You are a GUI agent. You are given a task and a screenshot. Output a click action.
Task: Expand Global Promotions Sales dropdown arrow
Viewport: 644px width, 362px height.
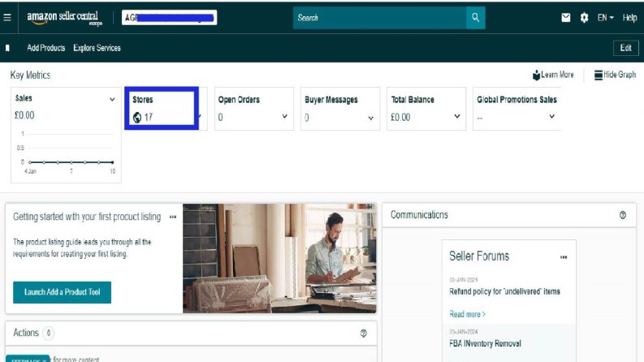(552, 116)
